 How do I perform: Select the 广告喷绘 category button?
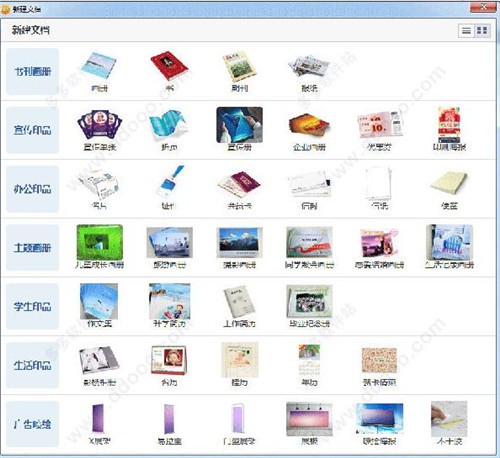[x=32, y=424]
